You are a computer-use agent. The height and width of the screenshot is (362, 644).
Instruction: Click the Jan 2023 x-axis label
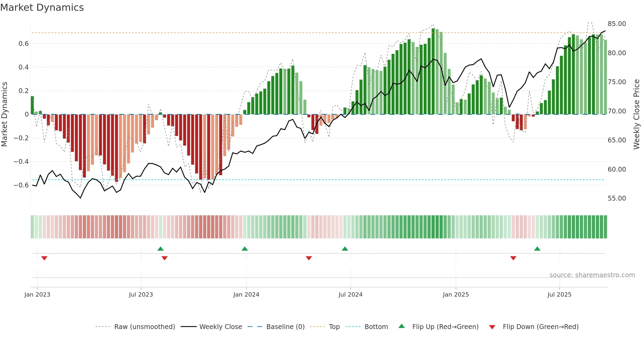pos(37,294)
